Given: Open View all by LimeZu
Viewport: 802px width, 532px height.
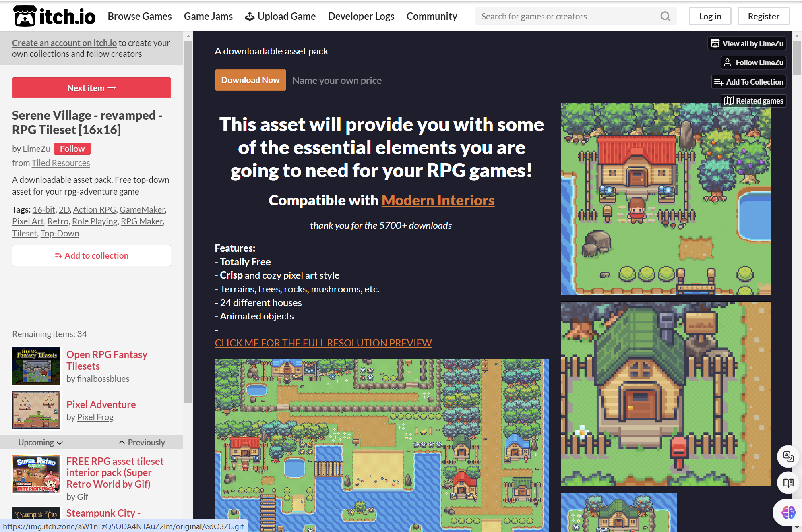Looking at the screenshot, I should (x=747, y=43).
